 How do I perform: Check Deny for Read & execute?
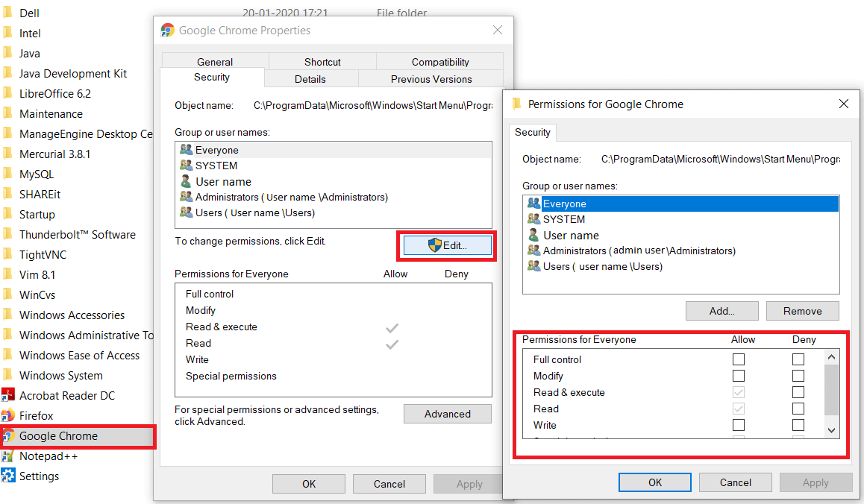(x=798, y=392)
